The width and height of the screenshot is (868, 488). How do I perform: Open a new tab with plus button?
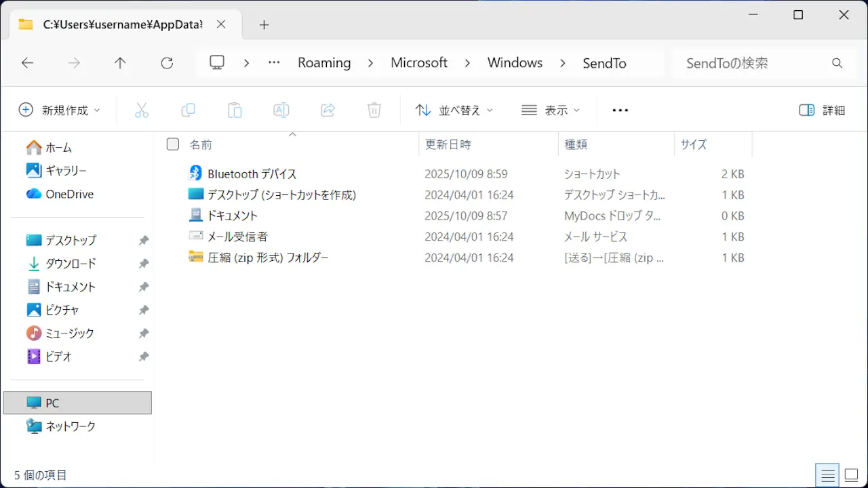point(264,24)
